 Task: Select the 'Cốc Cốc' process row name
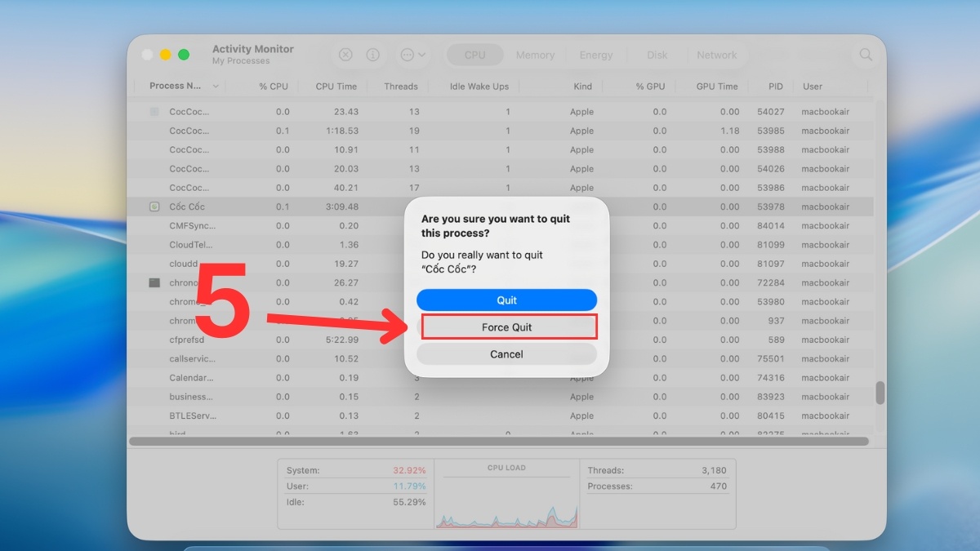coord(187,207)
